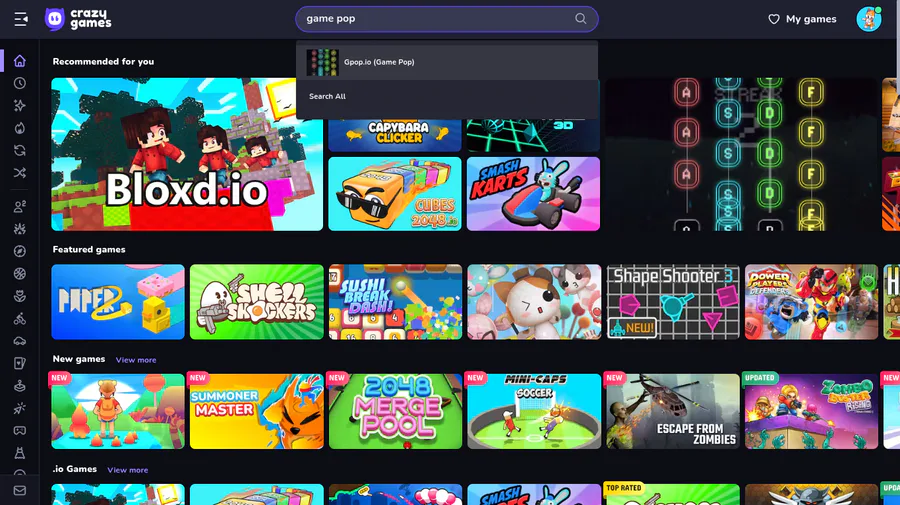Image resolution: width=900 pixels, height=505 pixels.
Task: Open the Power Players Defenders game
Action: [812, 302]
